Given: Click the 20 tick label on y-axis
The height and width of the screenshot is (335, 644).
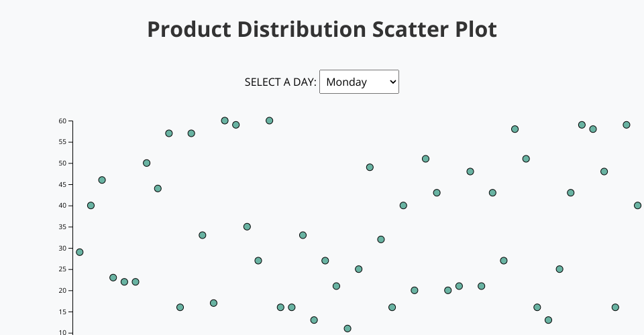Looking at the screenshot, I should click(62, 291).
